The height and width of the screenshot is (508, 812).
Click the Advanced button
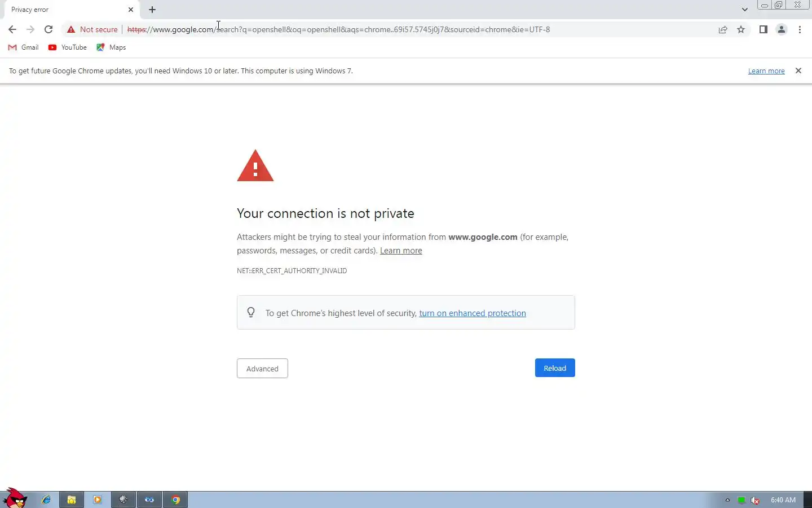pos(262,369)
